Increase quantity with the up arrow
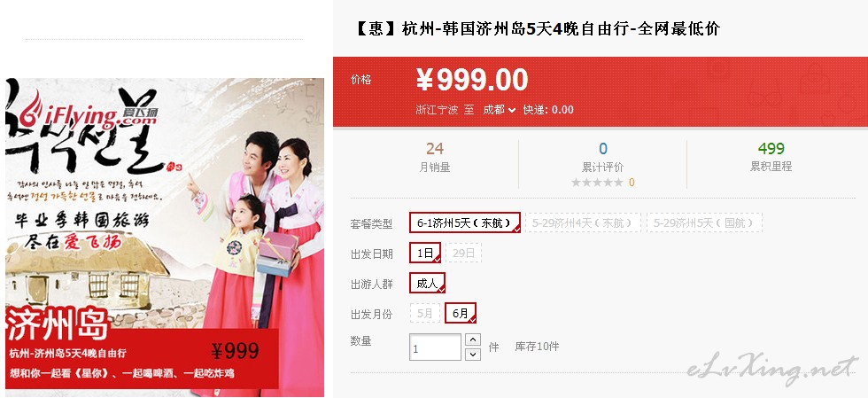 click(473, 339)
